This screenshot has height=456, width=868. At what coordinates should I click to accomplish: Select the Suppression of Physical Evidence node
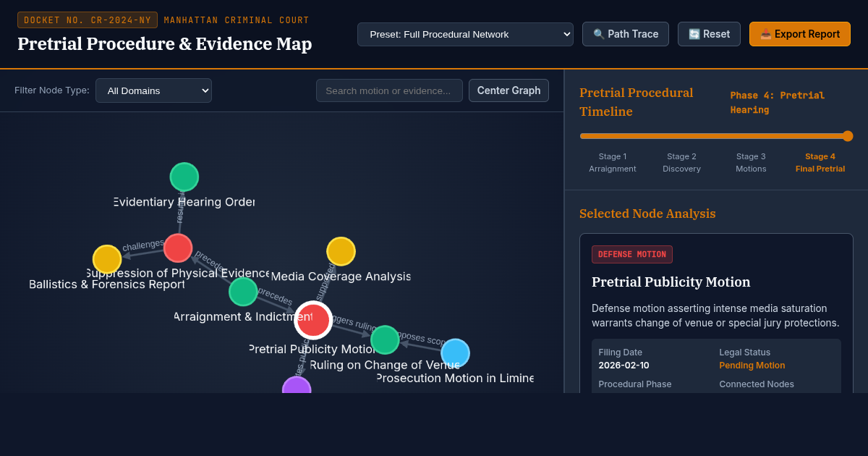(x=178, y=248)
